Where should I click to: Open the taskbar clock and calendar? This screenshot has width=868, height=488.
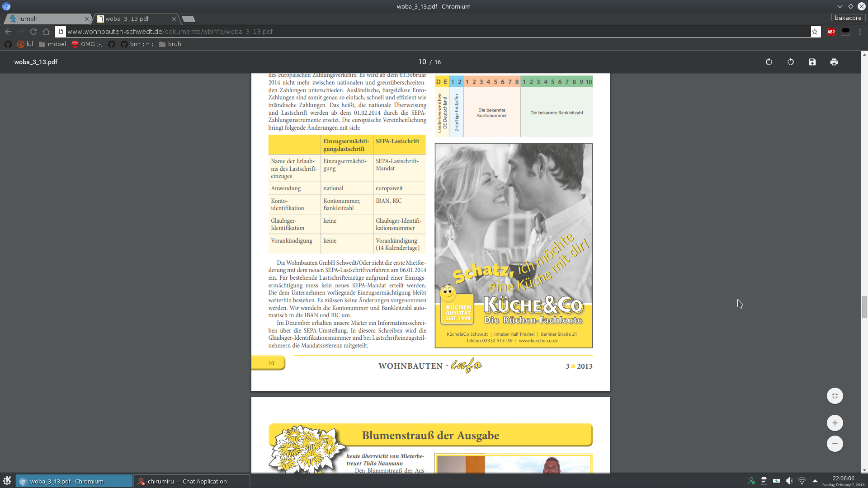pyautogui.click(x=843, y=481)
